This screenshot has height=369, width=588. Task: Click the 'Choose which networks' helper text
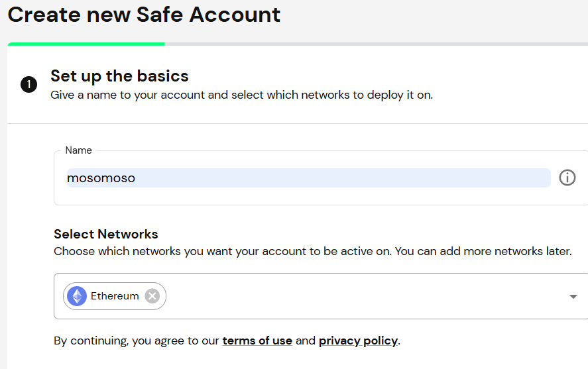coord(313,251)
